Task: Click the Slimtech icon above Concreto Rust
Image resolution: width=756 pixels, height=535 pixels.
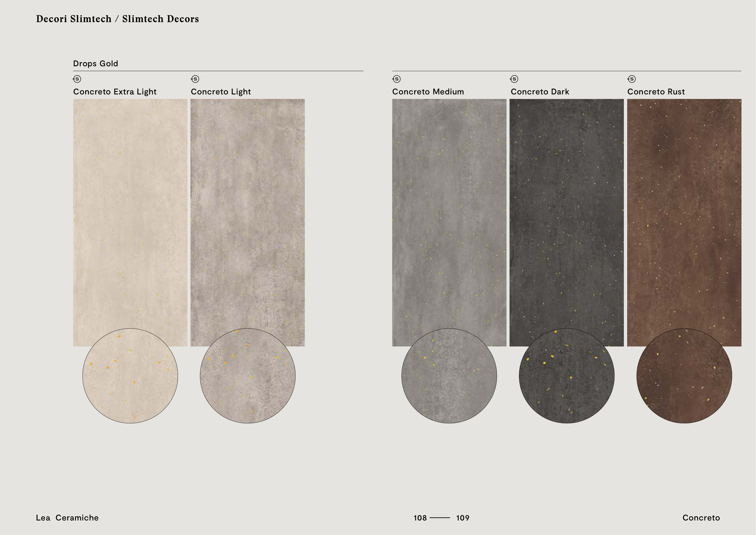Action: pos(631,79)
